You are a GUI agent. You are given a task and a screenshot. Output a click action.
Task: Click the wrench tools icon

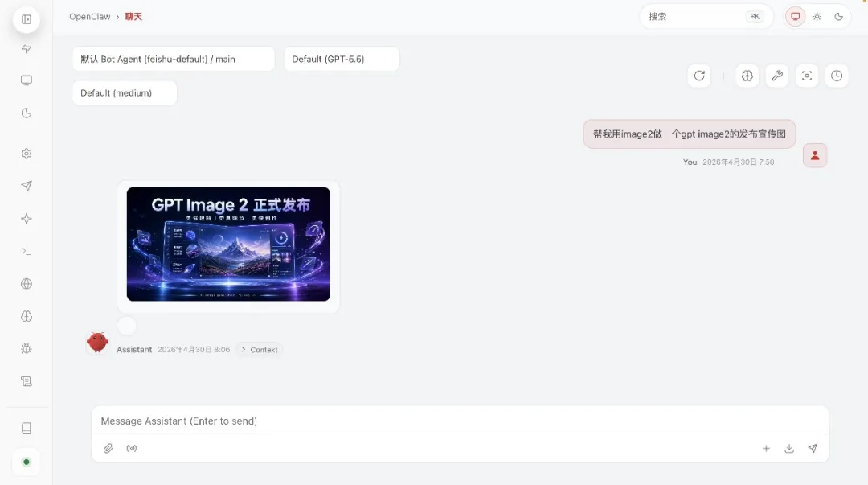point(776,76)
